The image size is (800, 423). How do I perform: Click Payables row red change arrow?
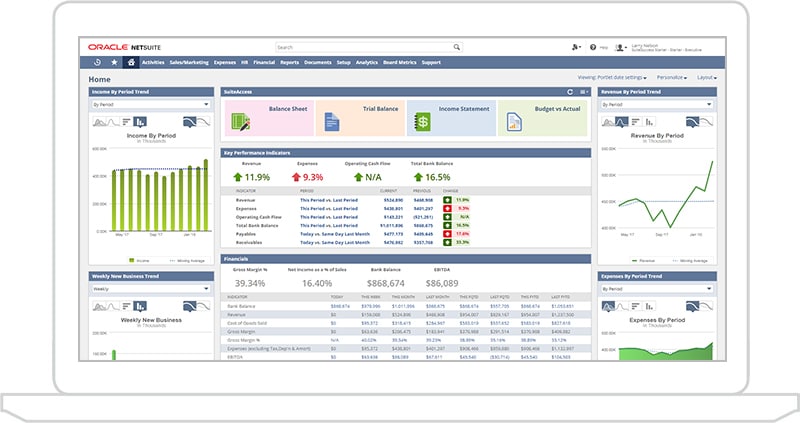pos(447,234)
